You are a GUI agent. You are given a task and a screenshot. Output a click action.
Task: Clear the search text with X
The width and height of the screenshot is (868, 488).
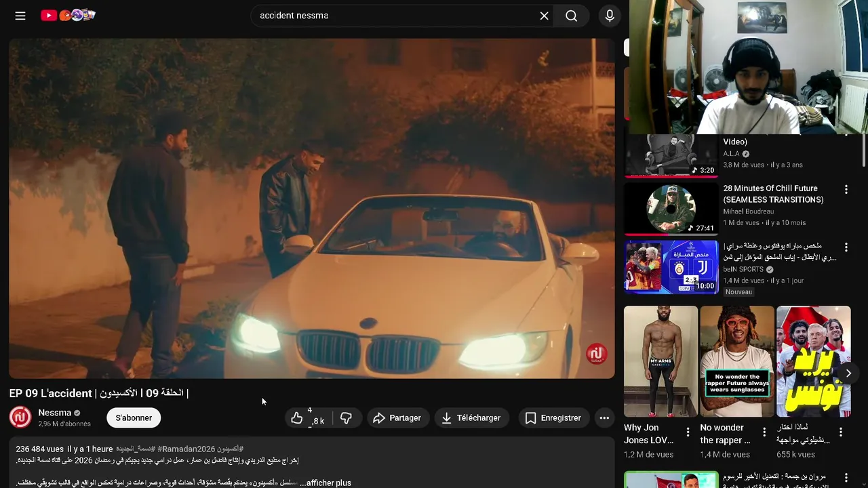pyautogui.click(x=544, y=16)
